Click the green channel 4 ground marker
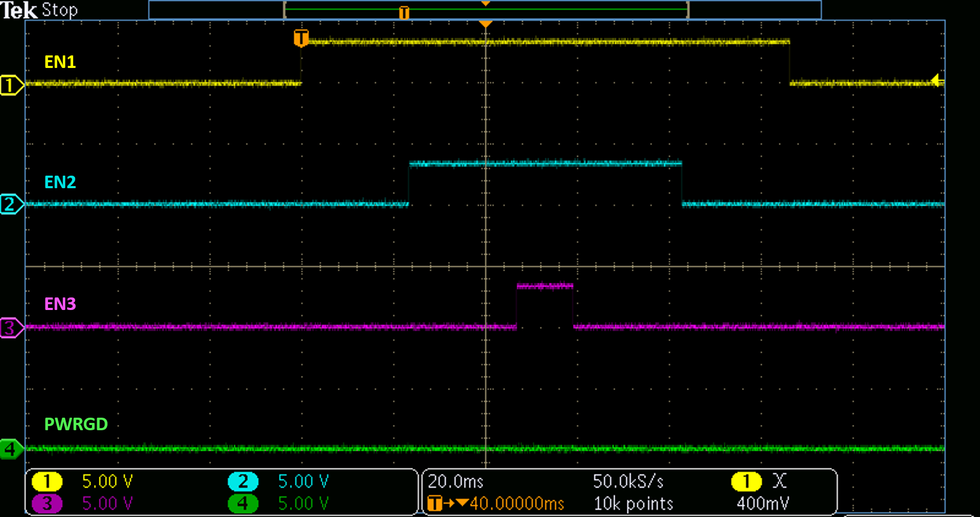 [10, 449]
